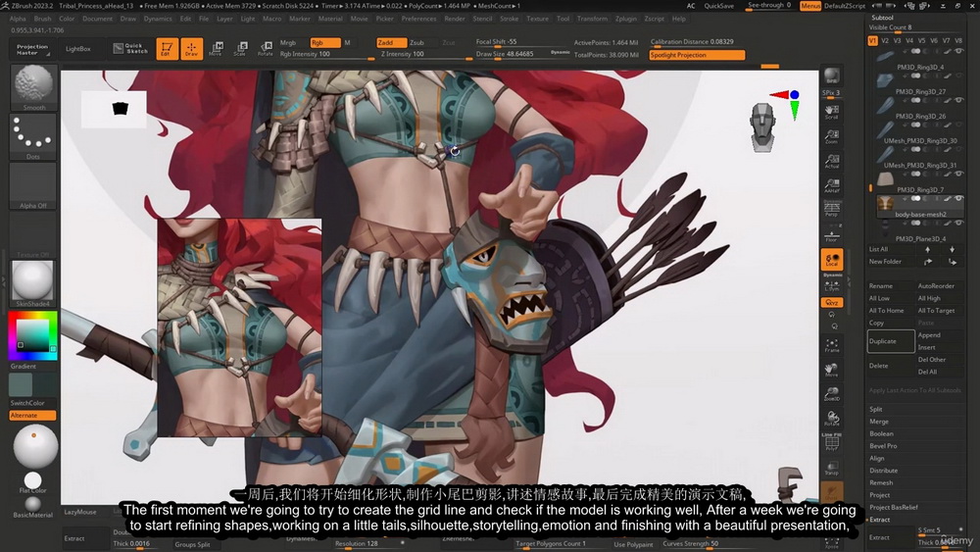Select the Rotate transform tool
Viewport: 980px width, 552px height.
[x=265, y=49]
